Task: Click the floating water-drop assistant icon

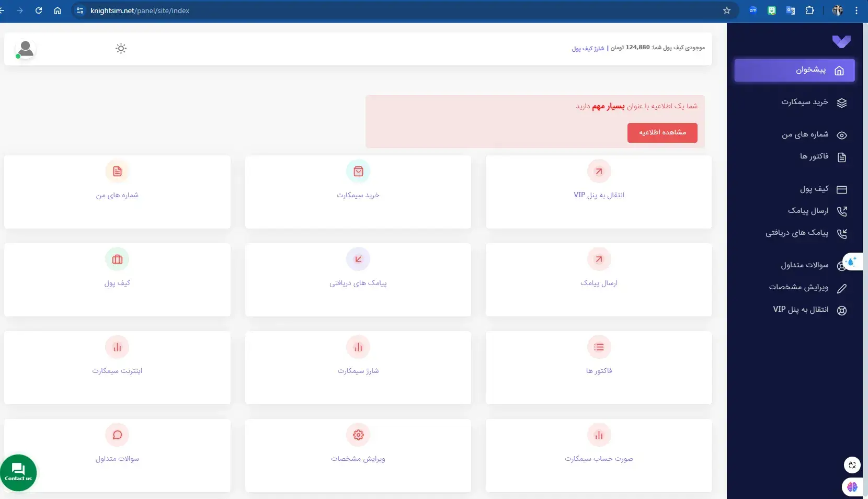Action: point(852,261)
